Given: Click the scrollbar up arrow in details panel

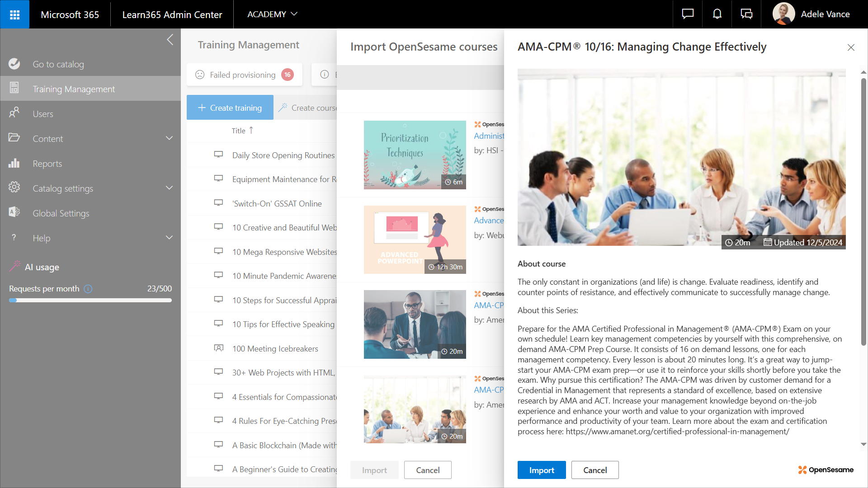Looking at the screenshot, I should (x=863, y=72).
